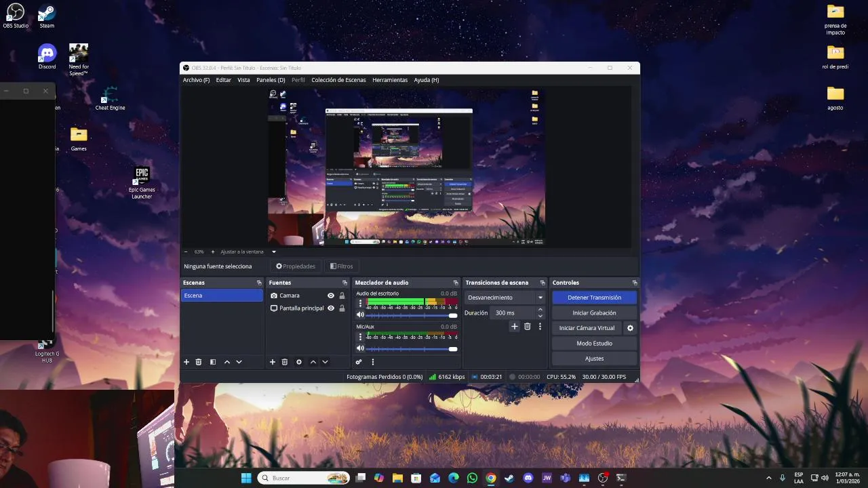Enable Modo Estudio button
This screenshot has width=868, height=488.
tap(595, 344)
